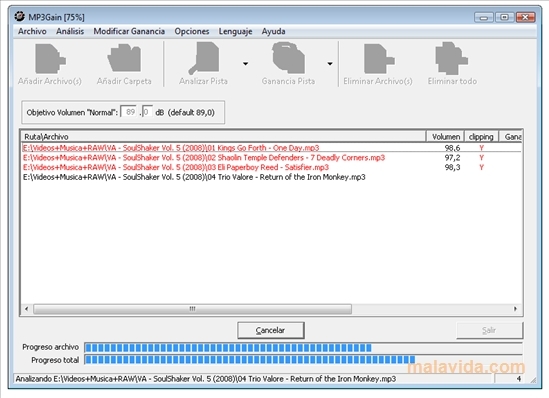Click the status bar file count 4
This screenshot has width=549, height=398.
(519, 379)
